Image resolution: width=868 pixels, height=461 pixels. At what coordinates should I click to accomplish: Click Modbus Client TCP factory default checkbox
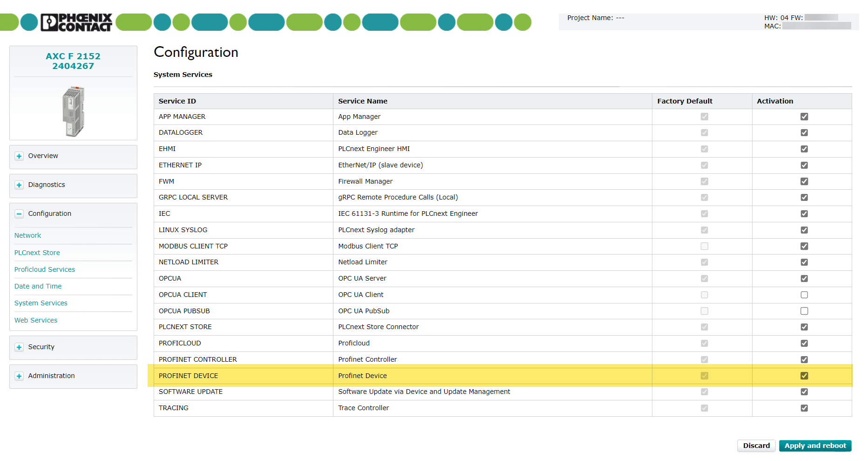(705, 246)
